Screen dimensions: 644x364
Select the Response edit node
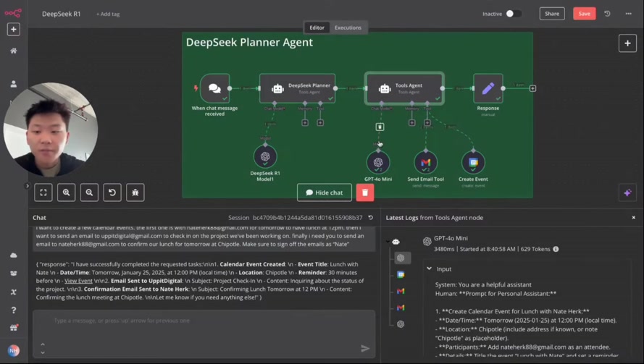tap(488, 88)
